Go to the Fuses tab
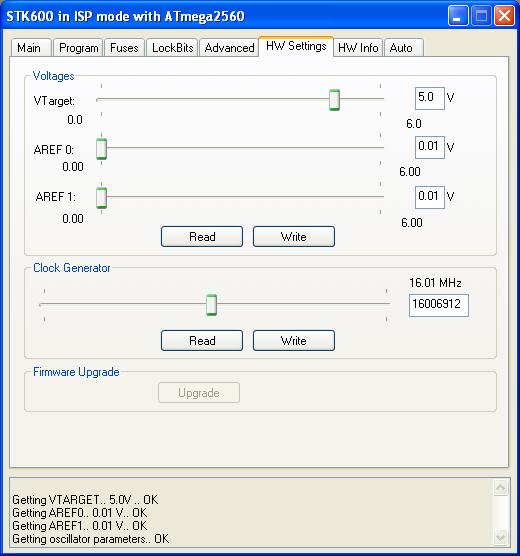The image size is (520, 556). pyautogui.click(x=124, y=48)
